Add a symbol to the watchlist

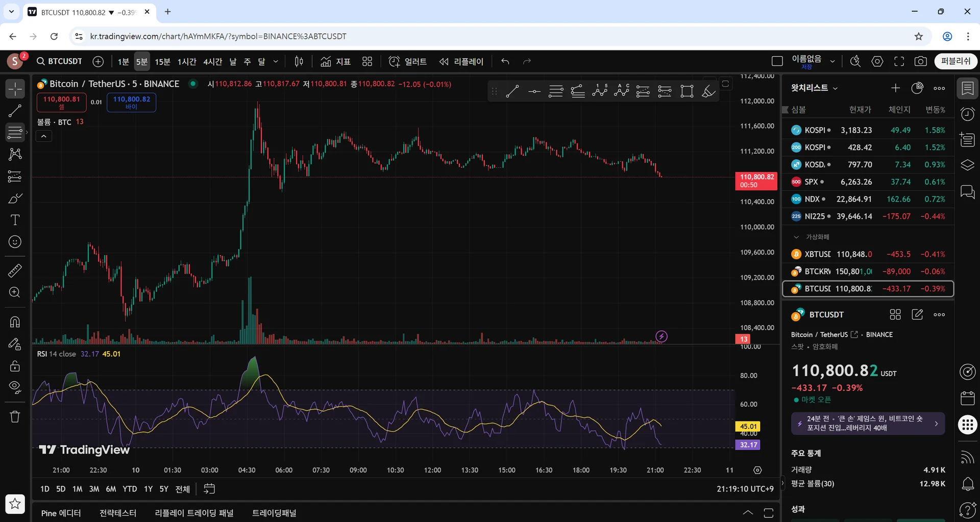pyautogui.click(x=895, y=88)
